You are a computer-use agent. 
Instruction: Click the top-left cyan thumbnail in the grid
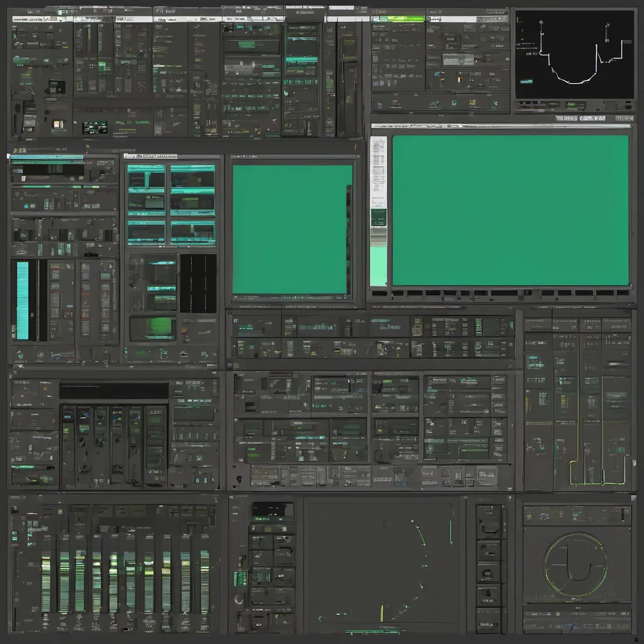click(146, 178)
